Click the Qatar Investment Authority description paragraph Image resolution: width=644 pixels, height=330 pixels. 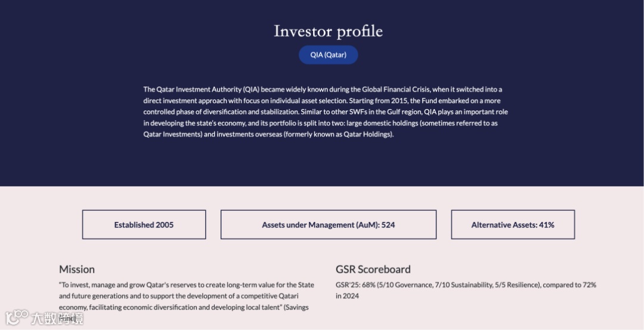pyautogui.click(x=326, y=112)
